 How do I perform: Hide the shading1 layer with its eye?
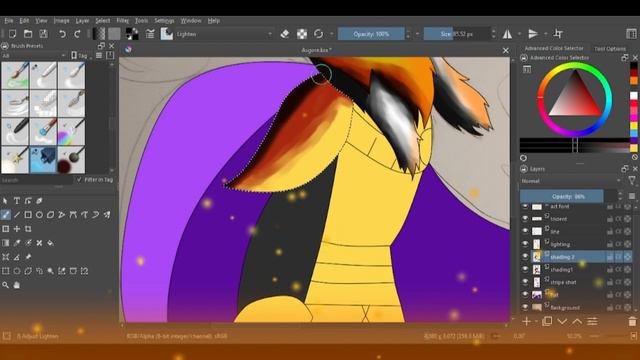(x=525, y=269)
